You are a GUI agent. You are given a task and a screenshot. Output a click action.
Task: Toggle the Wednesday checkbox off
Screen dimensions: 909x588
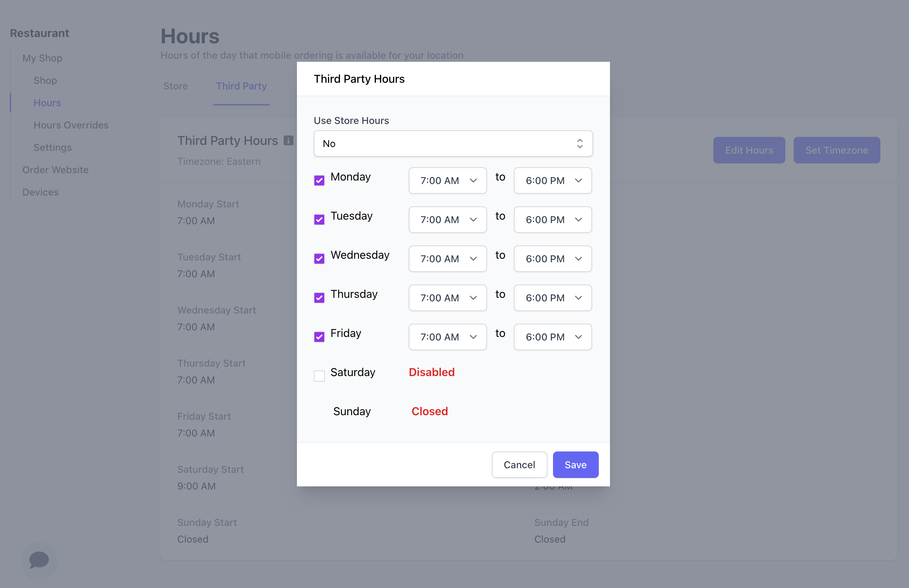click(319, 258)
